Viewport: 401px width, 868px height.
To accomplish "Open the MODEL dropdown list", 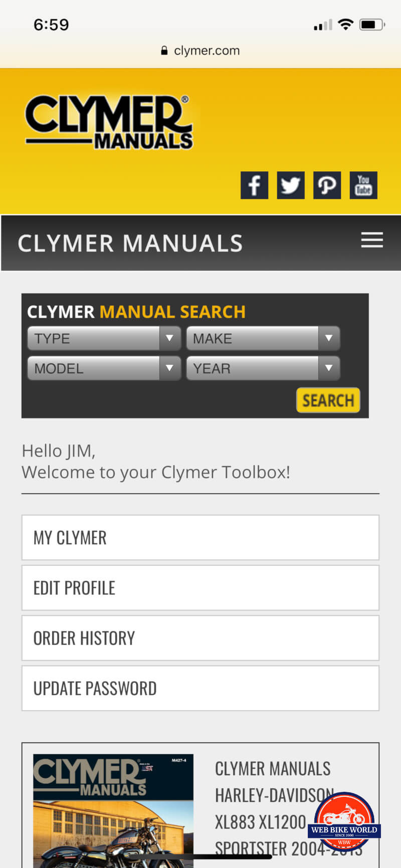I will [x=104, y=368].
